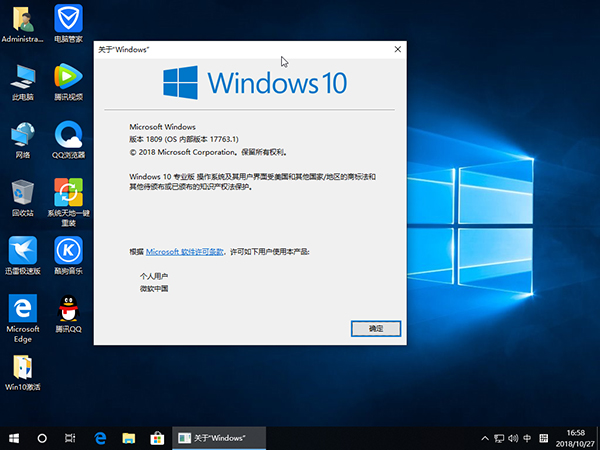Click the volume speaker tray icon

[x=513, y=439]
